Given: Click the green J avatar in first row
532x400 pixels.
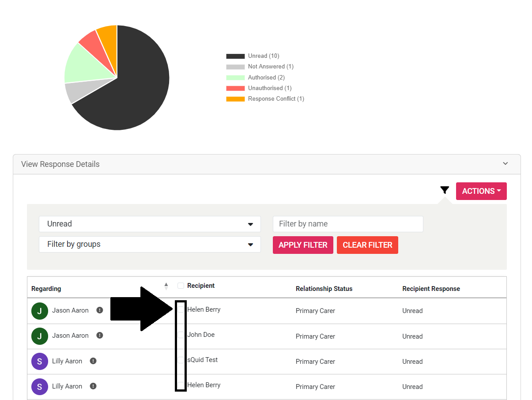Looking at the screenshot, I should tap(40, 311).
